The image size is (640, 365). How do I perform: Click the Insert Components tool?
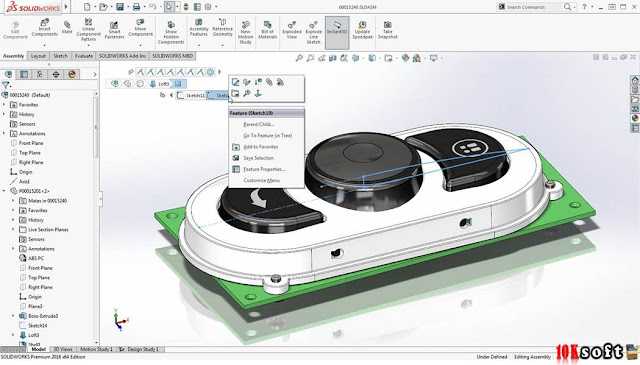[44, 28]
